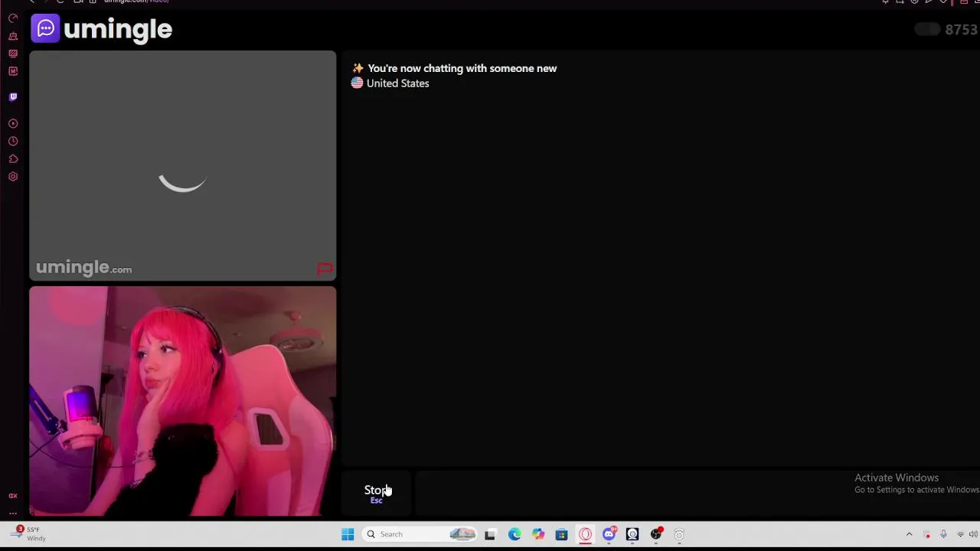980x551 pixels.
Task: Open the weather widget showing 55°F Windy
Action: coord(28,533)
